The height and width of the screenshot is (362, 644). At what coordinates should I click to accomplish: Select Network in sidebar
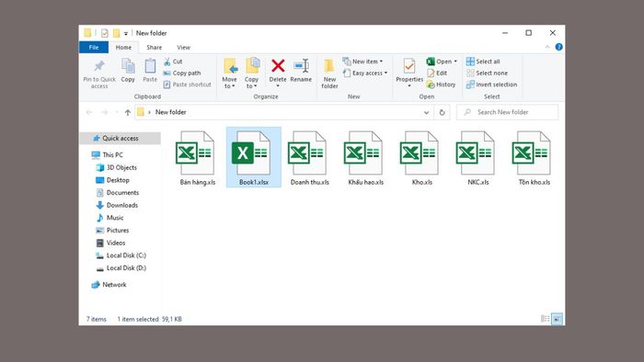(x=109, y=285)
